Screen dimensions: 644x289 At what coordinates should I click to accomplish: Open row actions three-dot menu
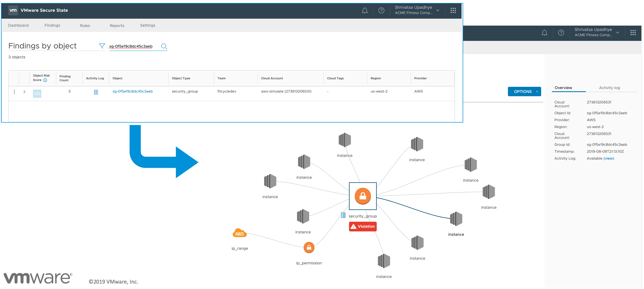click(14, 92)
